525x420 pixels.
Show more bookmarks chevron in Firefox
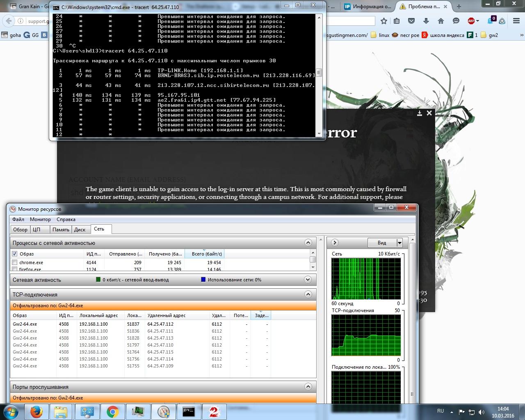[521, 35]
